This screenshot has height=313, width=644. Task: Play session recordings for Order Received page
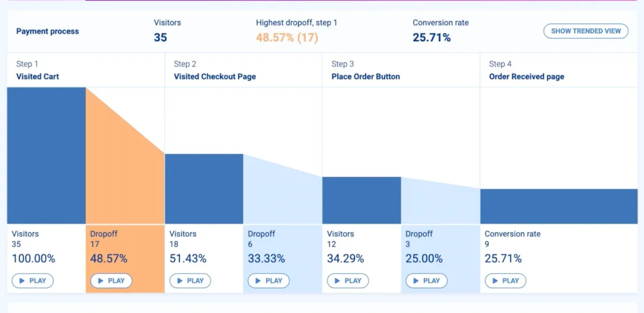(x=505, y=280)
